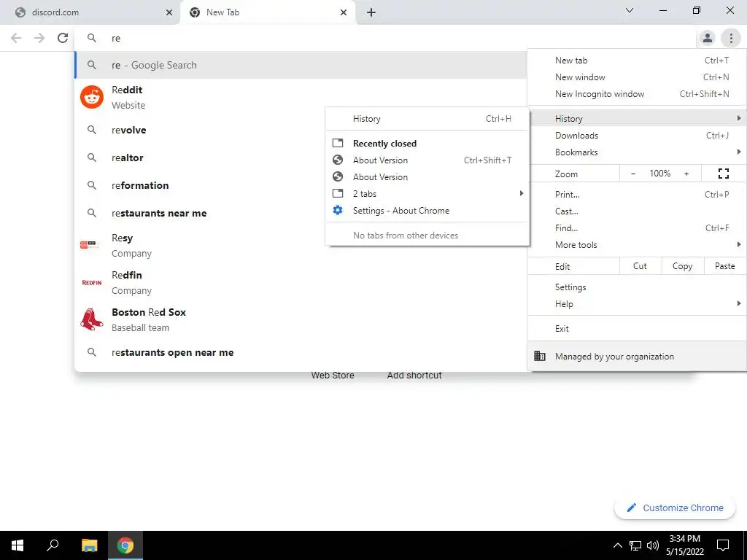The image size is (747, 560).
Task: Select Print... in Chrome menu
Action: pyautogui.click(x=637, y=194)
